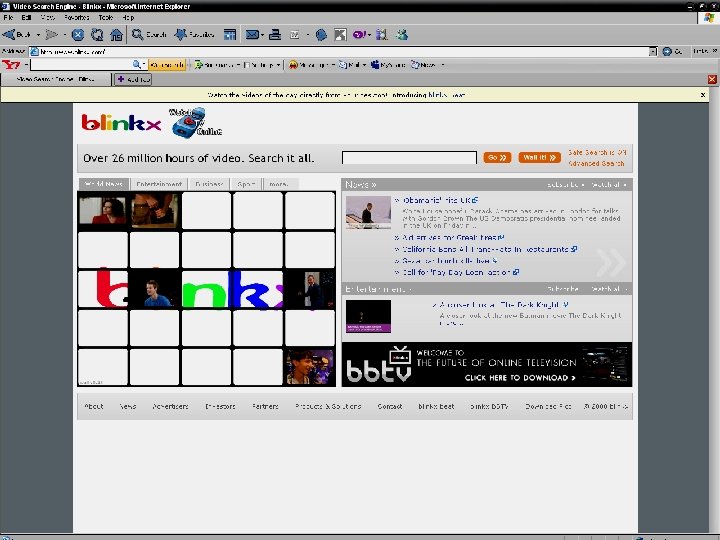Click the Refresh page icon

click(x=97, y=34)
